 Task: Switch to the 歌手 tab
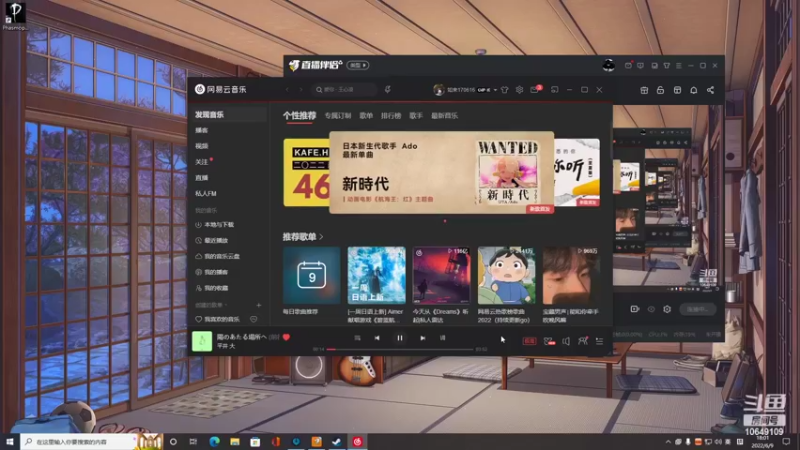tap(416, 116)
